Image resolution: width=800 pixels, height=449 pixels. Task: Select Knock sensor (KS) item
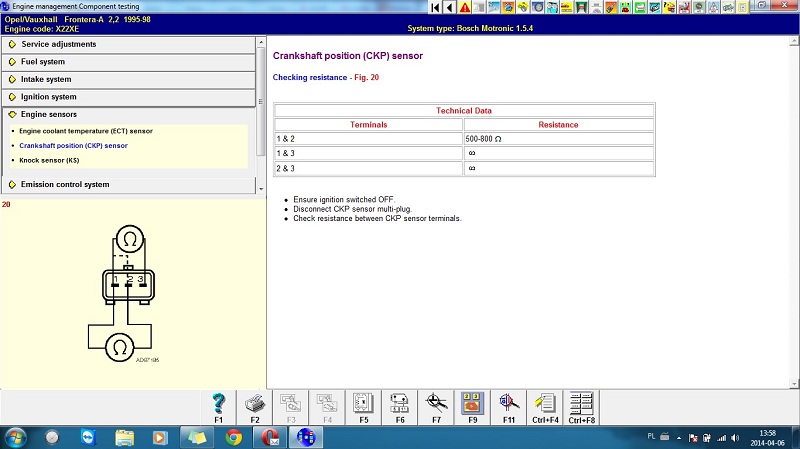pyautogui.click(x=50, y=159)
